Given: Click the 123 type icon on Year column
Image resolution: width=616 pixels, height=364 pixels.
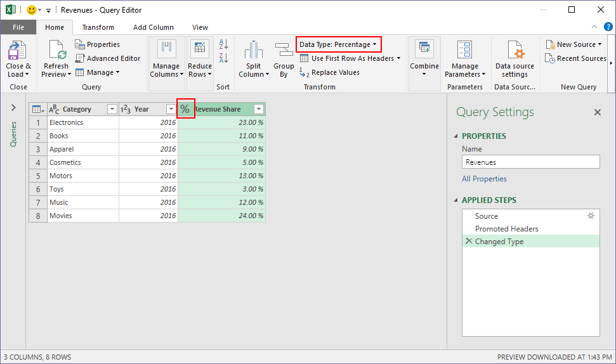Looking at the screenshot, I should 126,109.
